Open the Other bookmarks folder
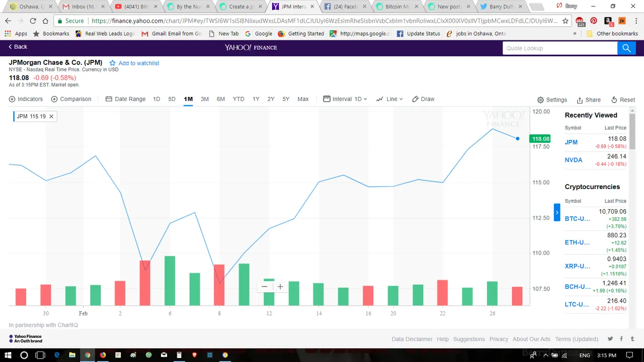 [612, 34]
